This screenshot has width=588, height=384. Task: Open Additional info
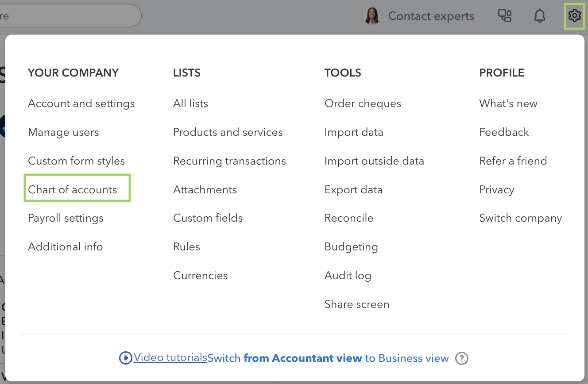click(65, 247)
